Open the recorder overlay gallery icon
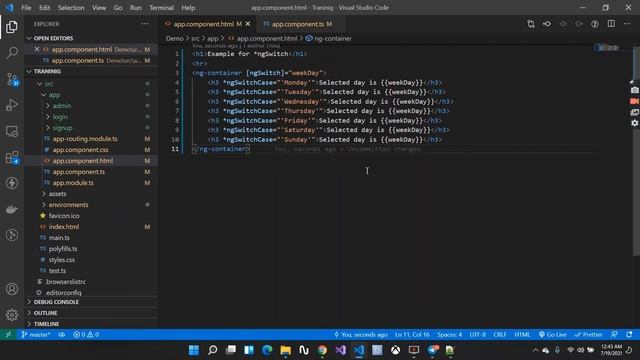This screenshot has width=640, height=360. (634, 112)
